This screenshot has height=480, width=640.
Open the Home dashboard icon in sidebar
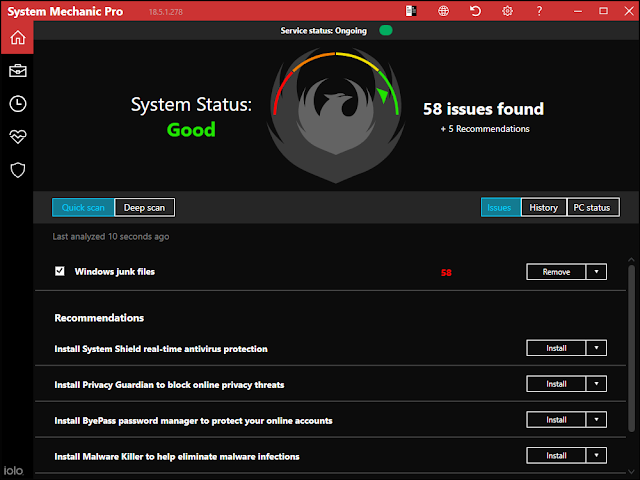pyautogui.click(x=18, y=38)
